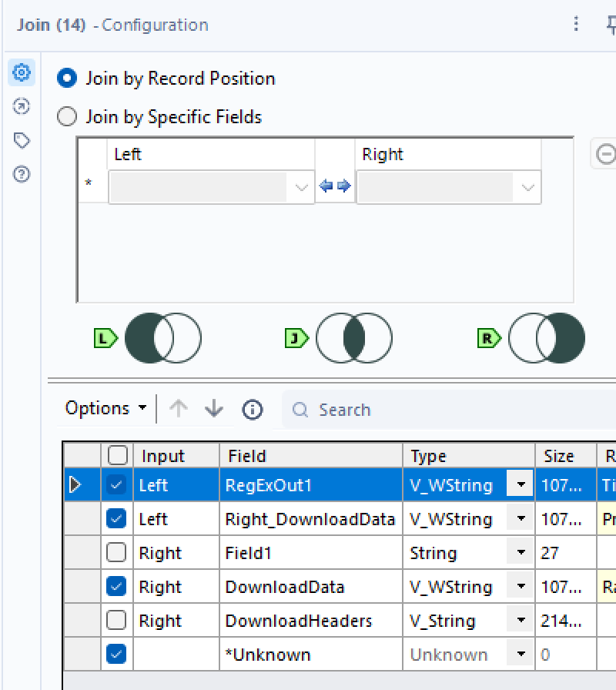Click size value 214... for DownloadHeaders
616x690 pixels.
pos(566,621)
